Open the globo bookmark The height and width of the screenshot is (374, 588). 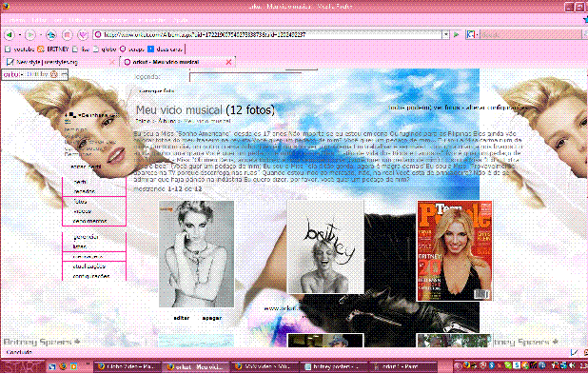tap(105, 49)
